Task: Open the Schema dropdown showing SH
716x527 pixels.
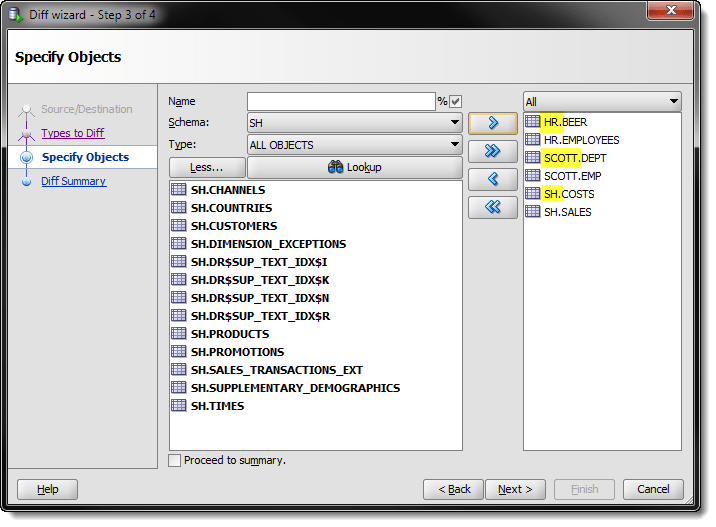Action: [x=354, y=123]
